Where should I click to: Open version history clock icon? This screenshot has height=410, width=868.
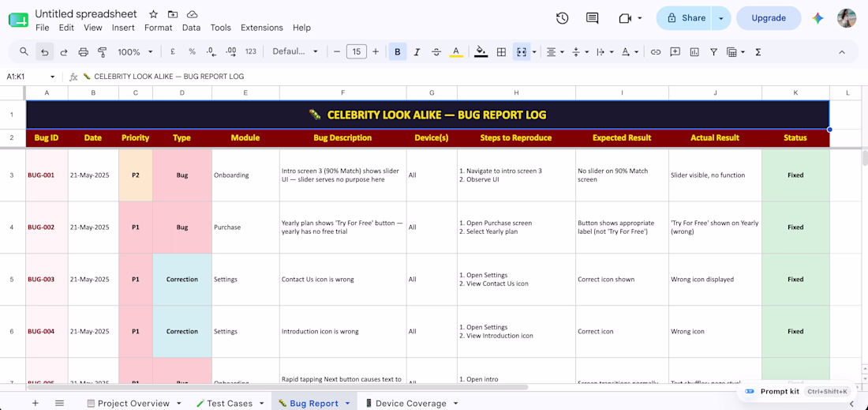coord(562,18)
